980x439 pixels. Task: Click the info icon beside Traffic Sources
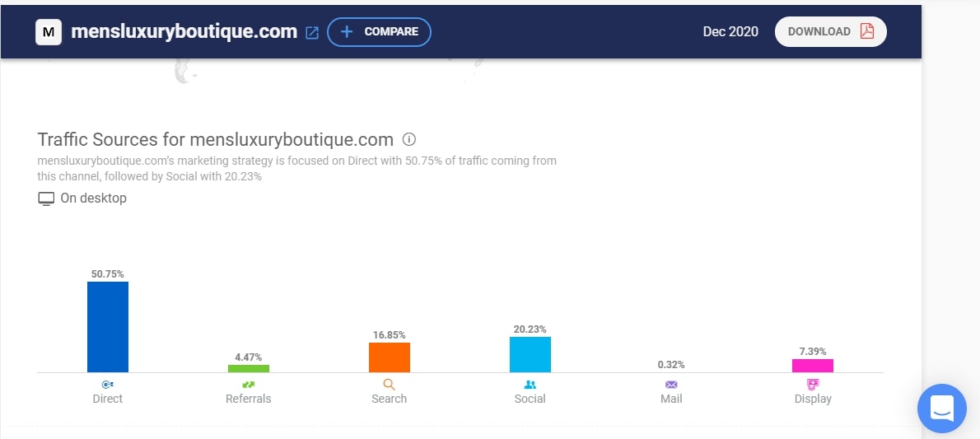click(x=409, y=138)
